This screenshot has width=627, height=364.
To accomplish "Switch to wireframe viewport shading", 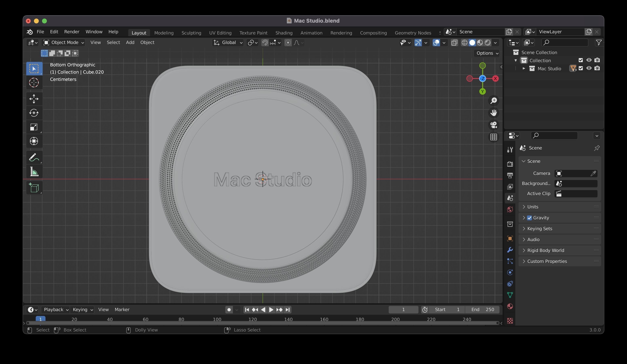I will [x=464, y=43].
